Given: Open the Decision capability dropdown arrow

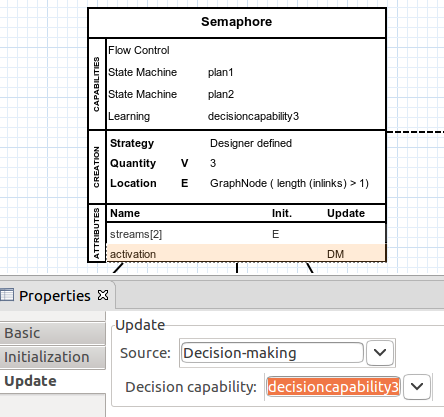Looking at the screenshot, I should click(x=417, y=387).
